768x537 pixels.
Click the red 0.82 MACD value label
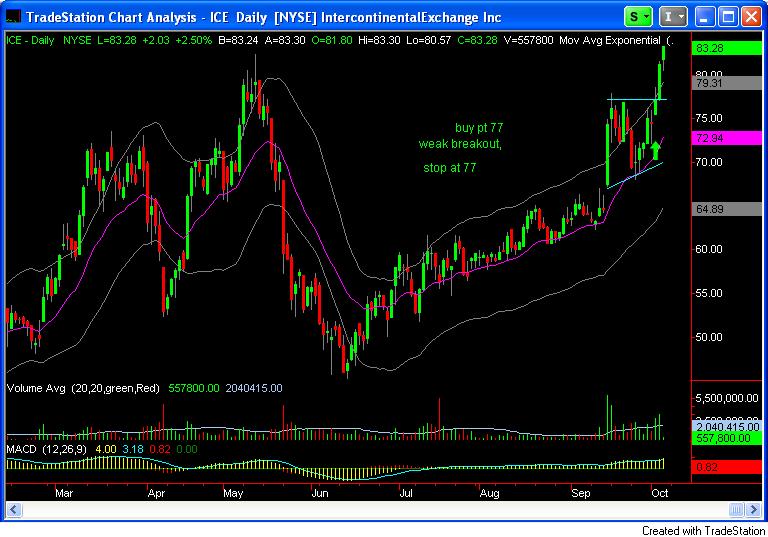726,467
